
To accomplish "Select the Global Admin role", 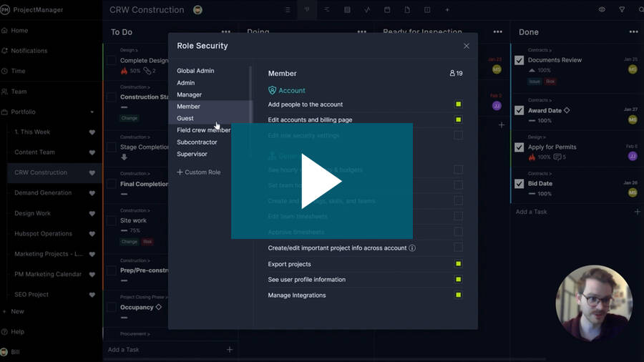I will (195, 71).
